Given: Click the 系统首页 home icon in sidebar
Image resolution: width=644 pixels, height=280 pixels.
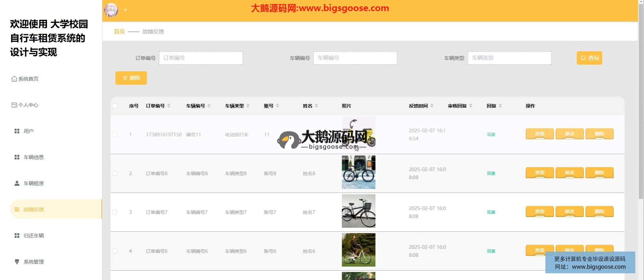Looking at the screenshot, I should tap(14, 79).
